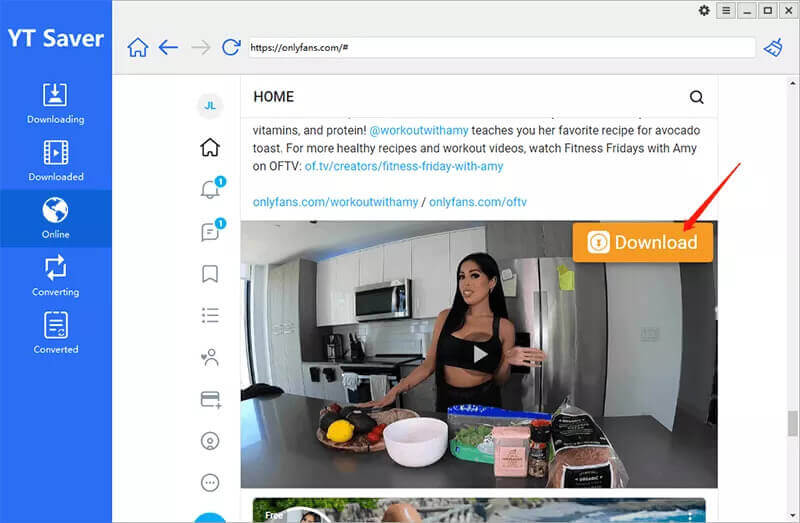Reload the page with refresh icon
This screenshot has width=800, height=523.
point(231,47)
